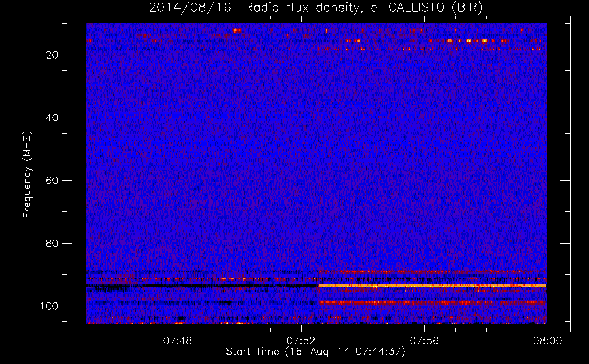Screen dimensions: 589x364
Task: Click the 07:48 time tick label
Action: tap(178, 341)
